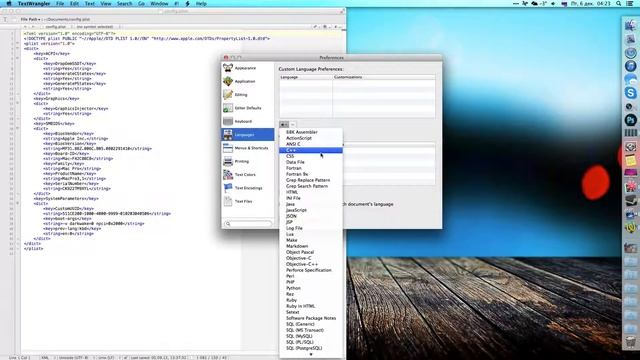Select the Languages preferences pane

pyautogui.click(x=247, y=134)
